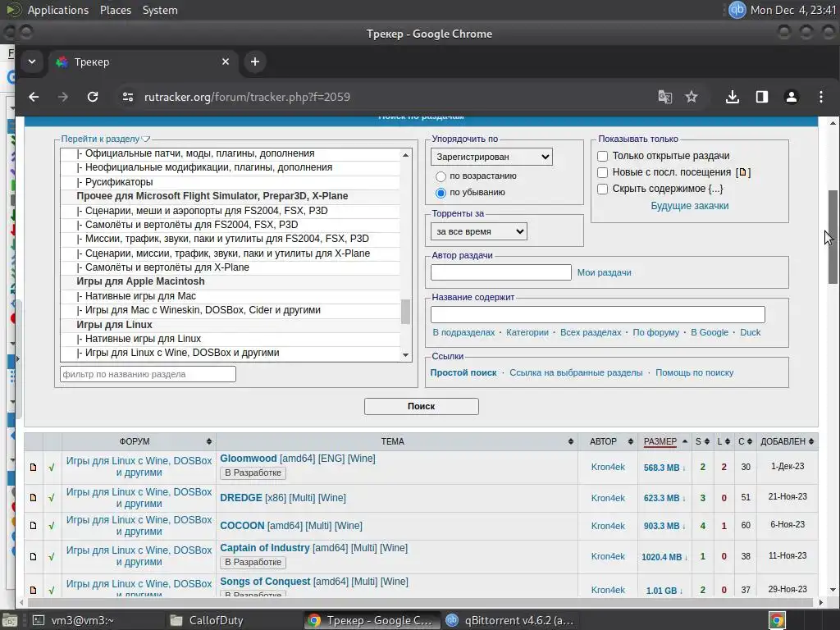The image size is (840, 630).
Task: Open Kron4ek author link in COCOON row
Action: tap(608, 526)
